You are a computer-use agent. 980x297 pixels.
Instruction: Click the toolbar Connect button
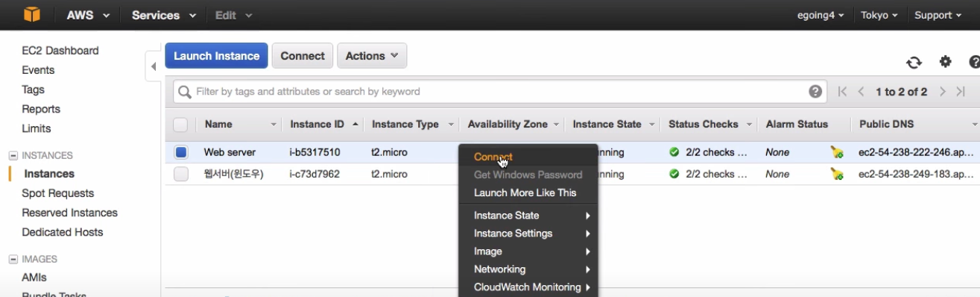[x=303, y=56]
